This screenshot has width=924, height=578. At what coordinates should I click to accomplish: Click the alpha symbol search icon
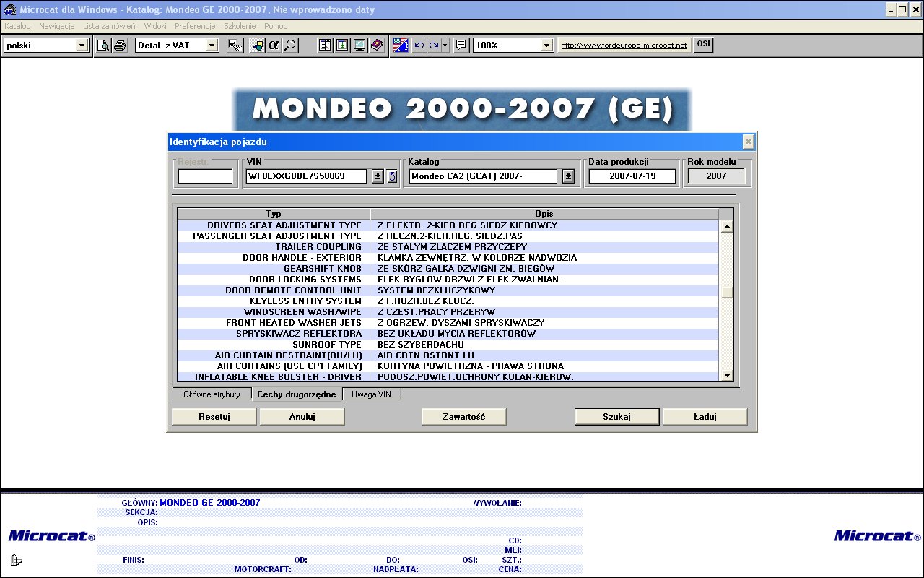(274, 46)
